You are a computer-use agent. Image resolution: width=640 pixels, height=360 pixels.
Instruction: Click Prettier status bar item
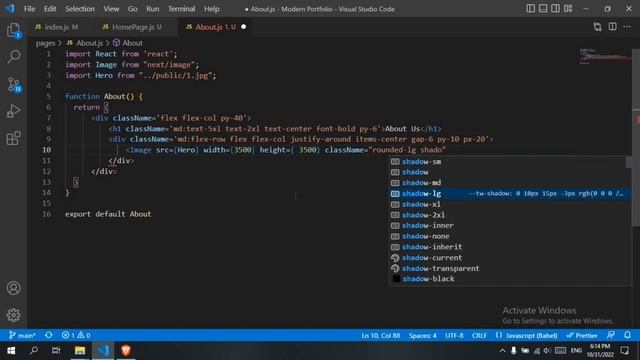click(582, 335)
